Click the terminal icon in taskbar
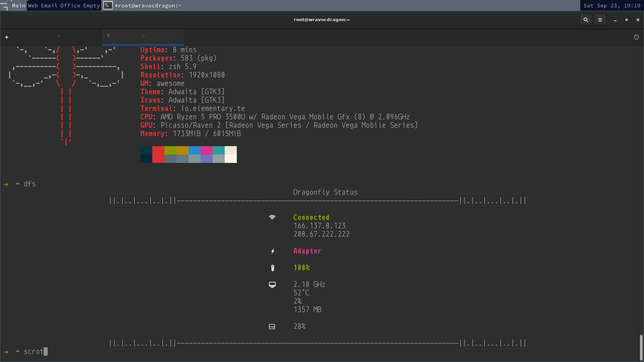 (108, 5)
